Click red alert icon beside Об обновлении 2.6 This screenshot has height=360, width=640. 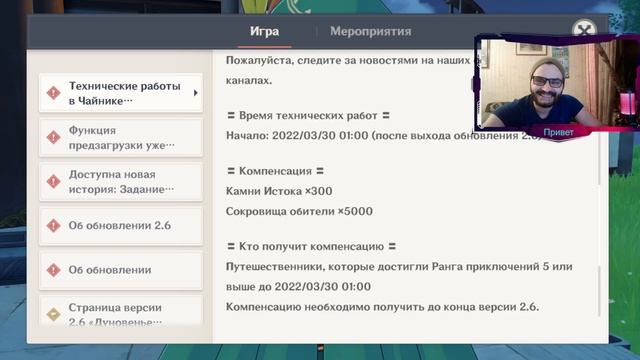point(53,226)
